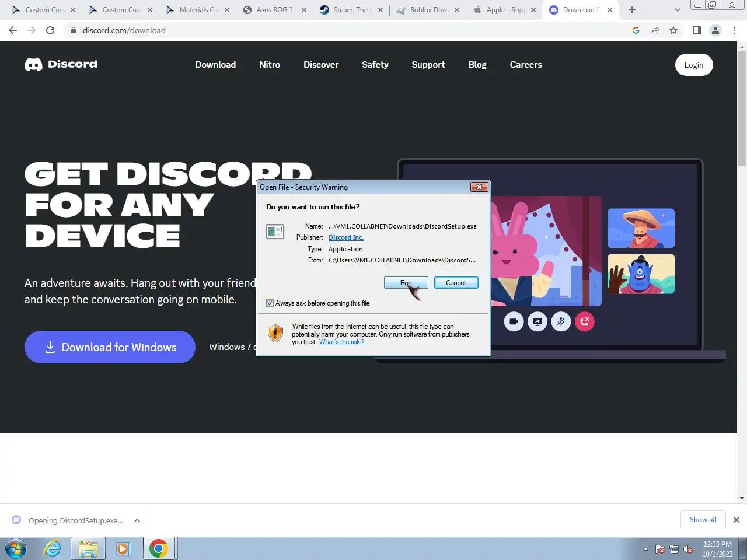The width and height of the screenshot is (747, 560).
Task: Click the red hang-up call icon
Action: point(585,321)
